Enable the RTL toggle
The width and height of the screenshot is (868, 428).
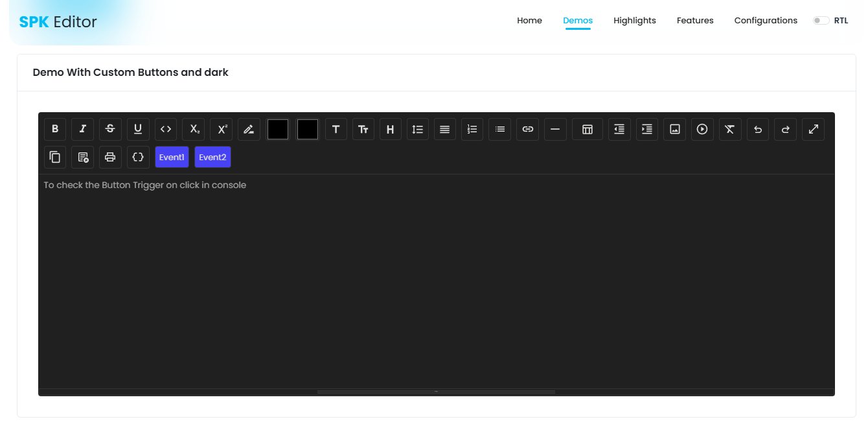(821, 20)
